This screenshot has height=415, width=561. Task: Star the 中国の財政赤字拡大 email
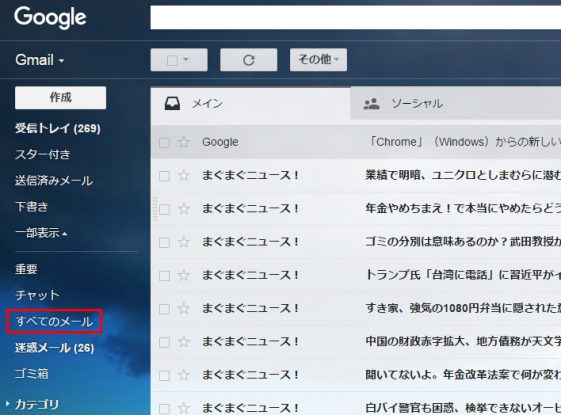(184, 342)
